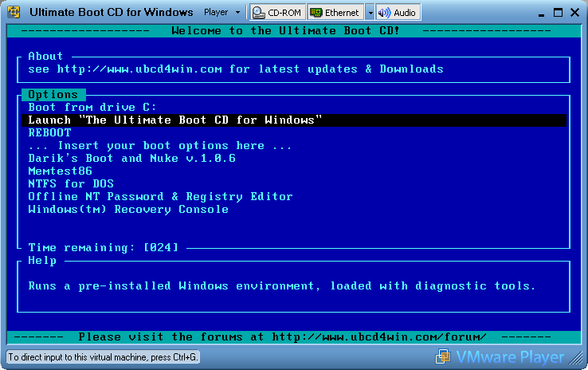The height and width of the screenshot is (370, 588).
Task: Click the Time remaining counter
Action: 103,248
